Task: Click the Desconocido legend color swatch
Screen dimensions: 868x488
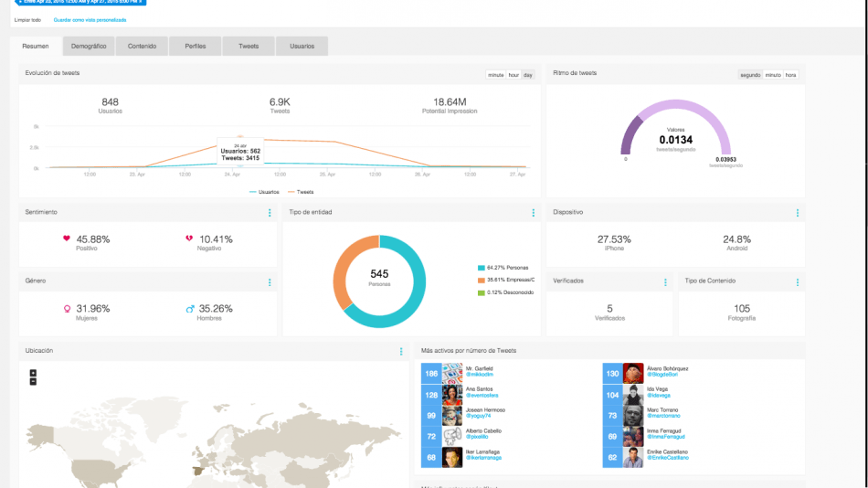Action: (x=481, y=292)
